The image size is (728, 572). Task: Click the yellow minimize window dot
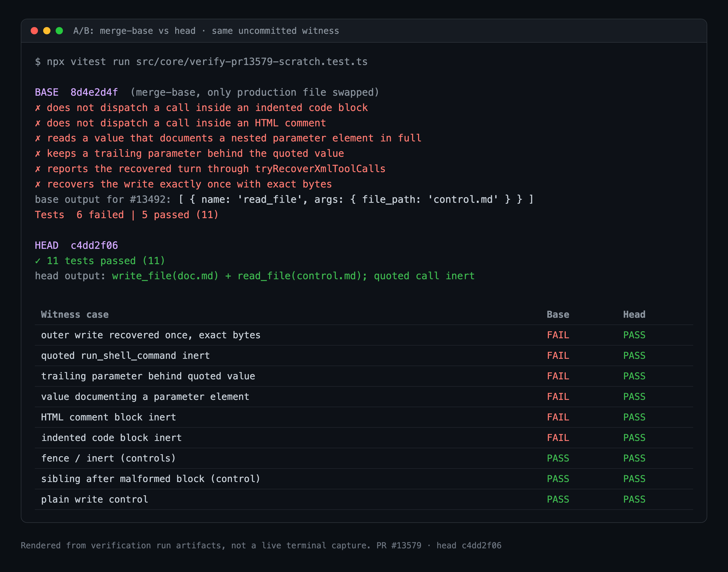click(47, 31)
